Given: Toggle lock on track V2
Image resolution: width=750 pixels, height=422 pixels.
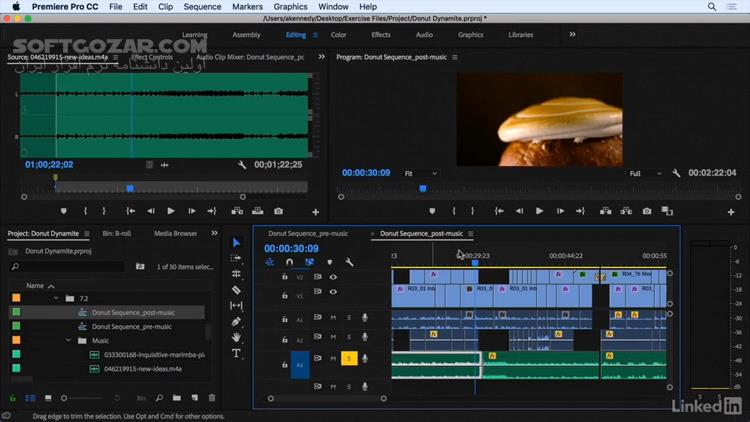Looking at the screenshot, I should [x=285, y=277].
